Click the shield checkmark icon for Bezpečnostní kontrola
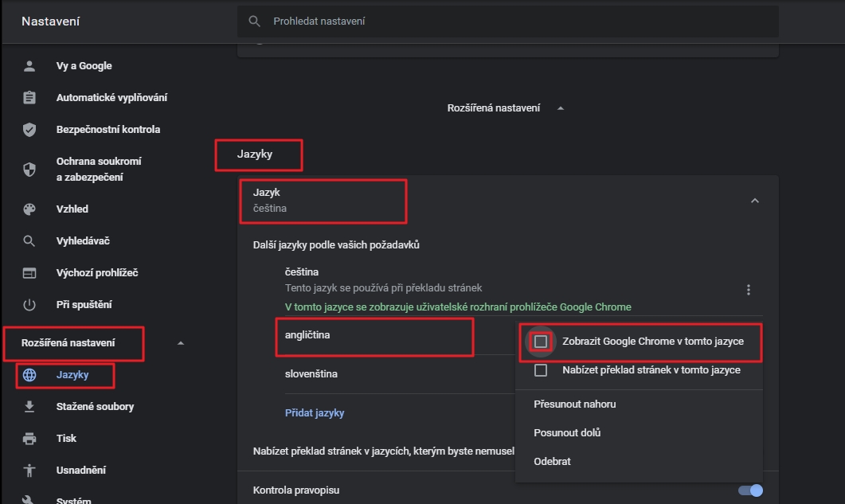The width and height of the screenshot is (845, 504). coord(29,130)
